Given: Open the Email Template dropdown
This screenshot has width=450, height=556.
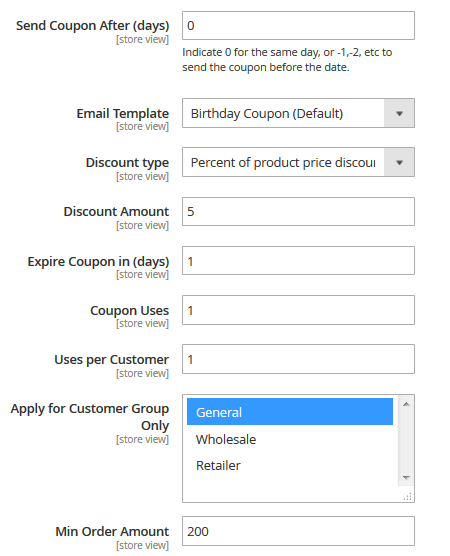Looking at the screenshot, I should (x=298, y=113).
